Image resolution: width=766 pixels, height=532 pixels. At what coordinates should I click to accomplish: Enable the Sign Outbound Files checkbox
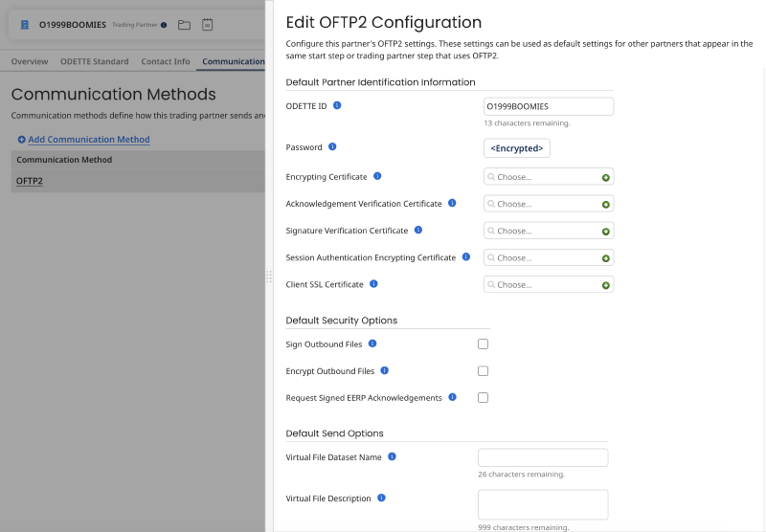(484, 344)
